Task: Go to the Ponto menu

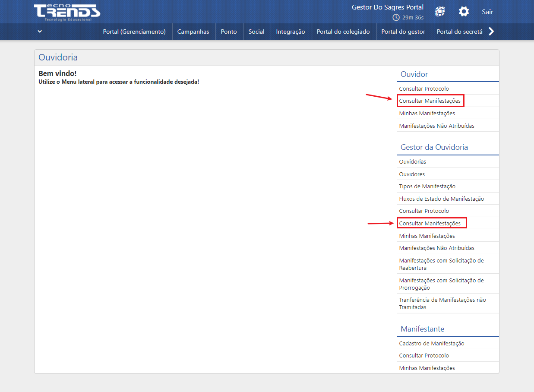Action: tap(229, 32)
